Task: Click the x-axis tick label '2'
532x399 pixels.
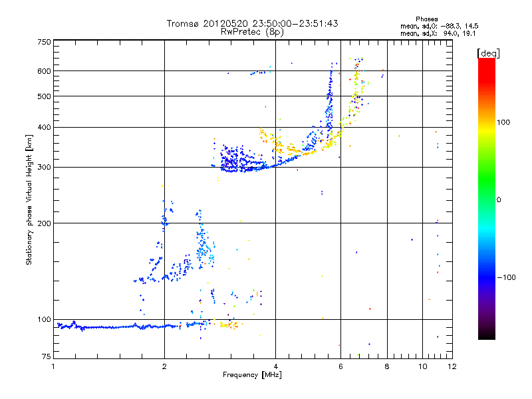Action: pos(164,366)
